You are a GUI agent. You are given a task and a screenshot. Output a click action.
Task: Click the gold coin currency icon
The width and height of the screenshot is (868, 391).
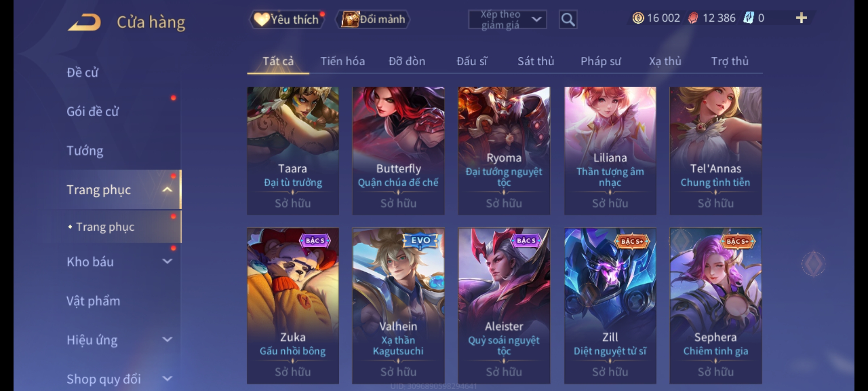click(638, 18)
